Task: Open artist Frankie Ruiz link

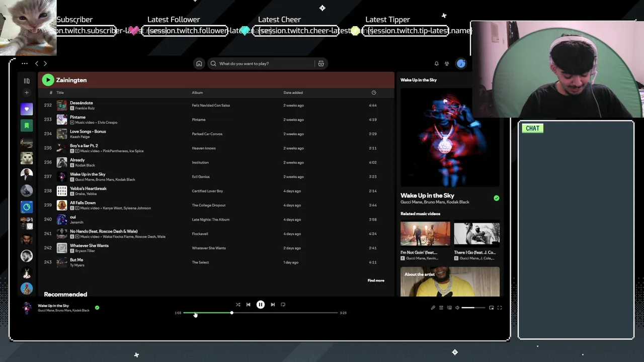Action: pyautogui.click(x=85, y=108)
